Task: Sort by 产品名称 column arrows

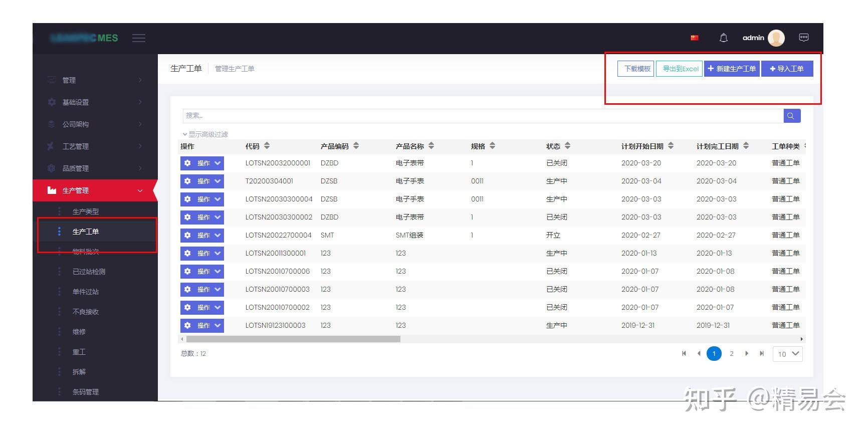Action: point(431,146)
